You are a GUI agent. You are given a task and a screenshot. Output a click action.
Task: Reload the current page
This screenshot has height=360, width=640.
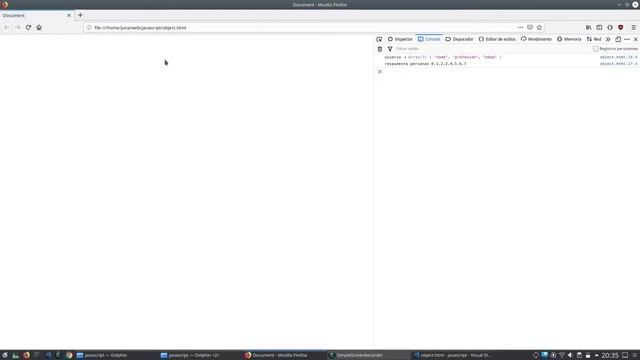28,27
